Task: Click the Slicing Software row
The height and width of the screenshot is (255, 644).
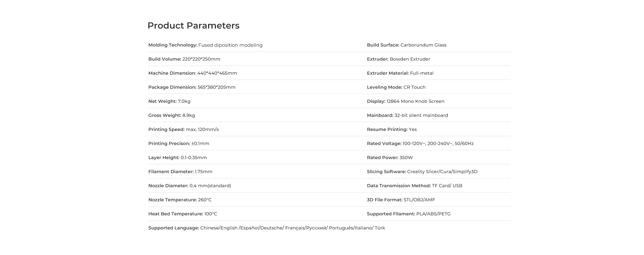Action: point(422,172)
